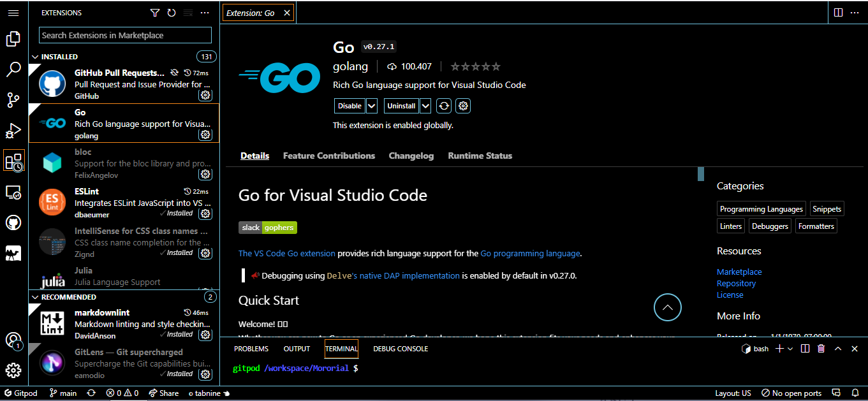The width and height of the screenshot is (868, 401).
Task: Open the Manage gear at sidebar bottom
Action: (13, 370)
